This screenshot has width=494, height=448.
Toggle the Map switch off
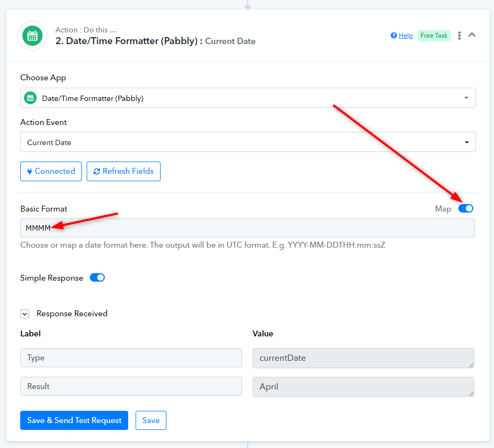coord(465,208)
